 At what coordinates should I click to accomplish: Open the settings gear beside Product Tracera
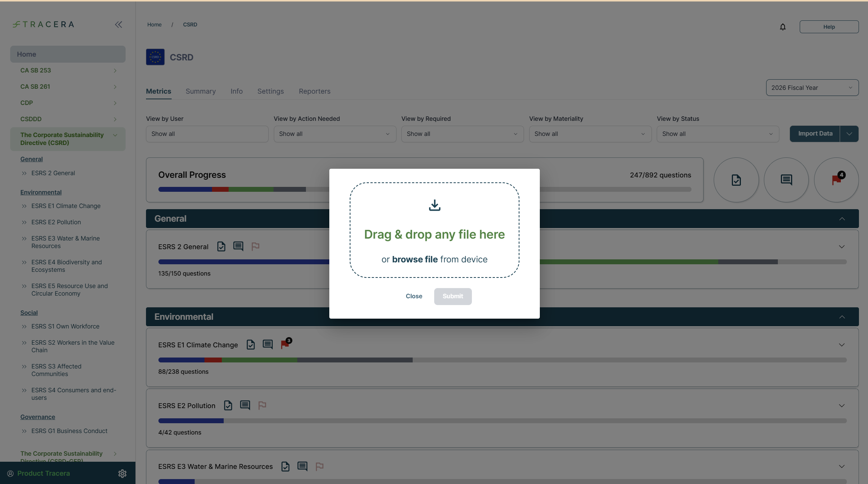(x=122, y=473)
